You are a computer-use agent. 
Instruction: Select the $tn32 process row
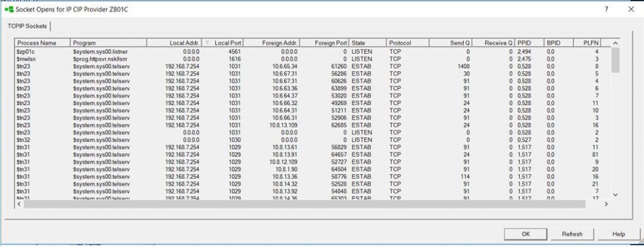click(313, 140)
